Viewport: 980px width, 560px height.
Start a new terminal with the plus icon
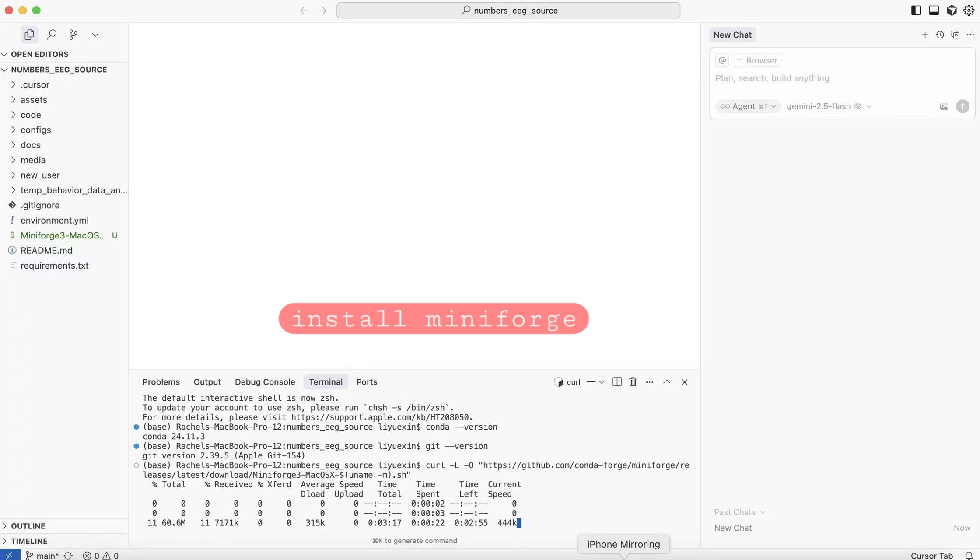pos(591,382)
